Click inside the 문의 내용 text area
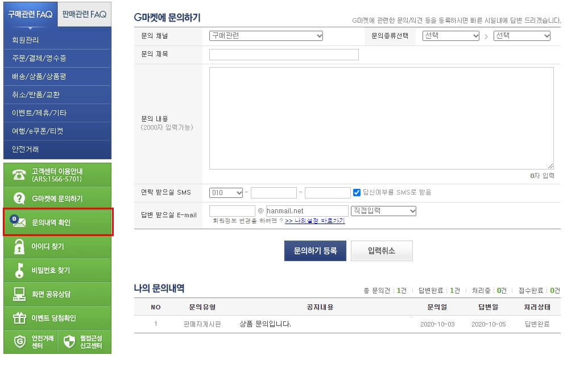The image size is (588, 372). click(x=382, y=118)
